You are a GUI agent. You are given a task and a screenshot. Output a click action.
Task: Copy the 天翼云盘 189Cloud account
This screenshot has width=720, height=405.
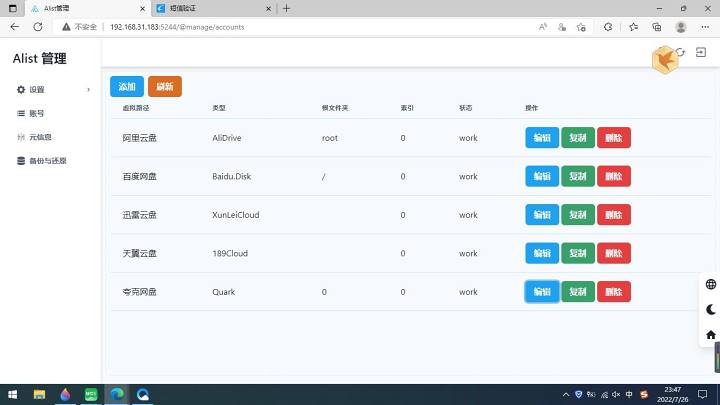[x=578, y=253]
